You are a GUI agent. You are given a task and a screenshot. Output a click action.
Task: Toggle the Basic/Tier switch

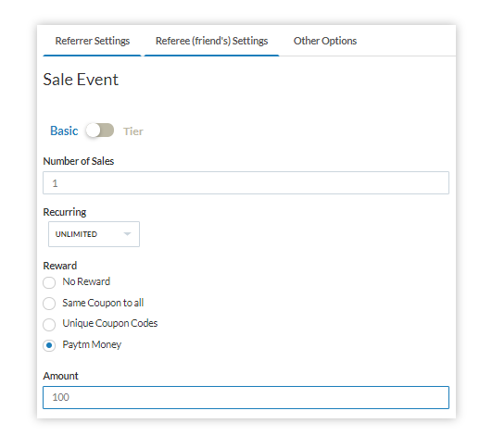pos(100,131)
